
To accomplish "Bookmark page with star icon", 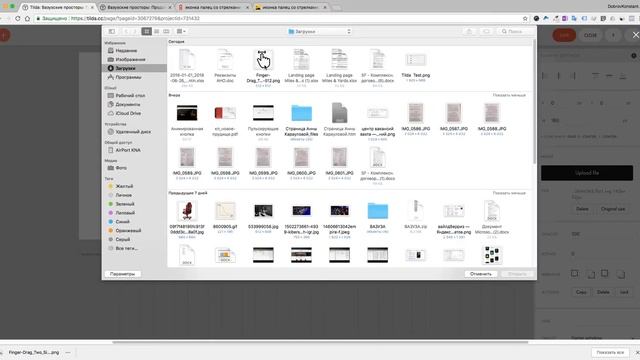I will tap(525, 18).
